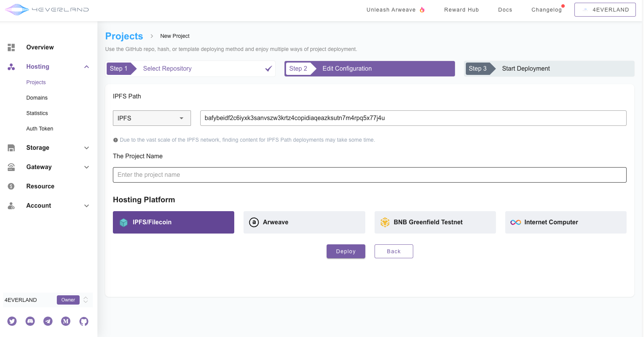This screenshot has width=644, height=337.
Task: Collapse the Hosting sidebar section
Action: (x=87, y=67)
